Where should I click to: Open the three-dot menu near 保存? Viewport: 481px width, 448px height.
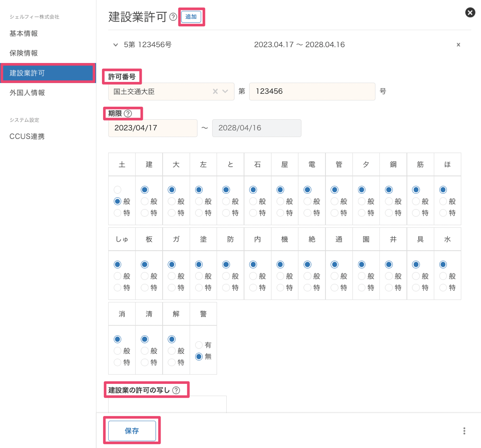[x=464, y=431]
